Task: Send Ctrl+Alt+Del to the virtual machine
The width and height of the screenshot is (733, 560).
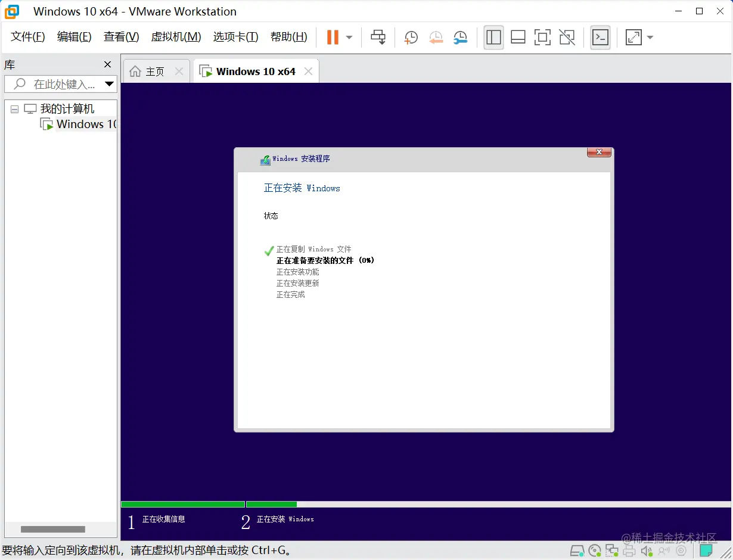Action: click(x=378, y=37)
